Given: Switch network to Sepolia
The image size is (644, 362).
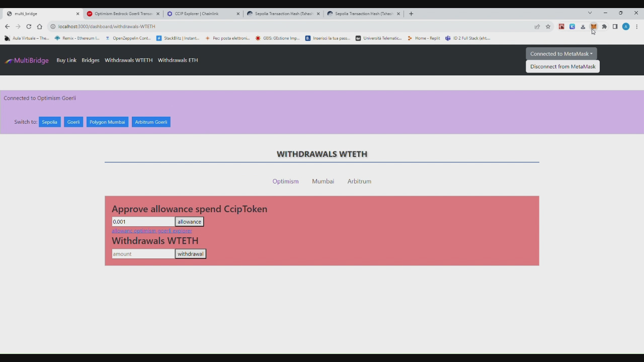Looking at the screenshot, I should 49,122.
